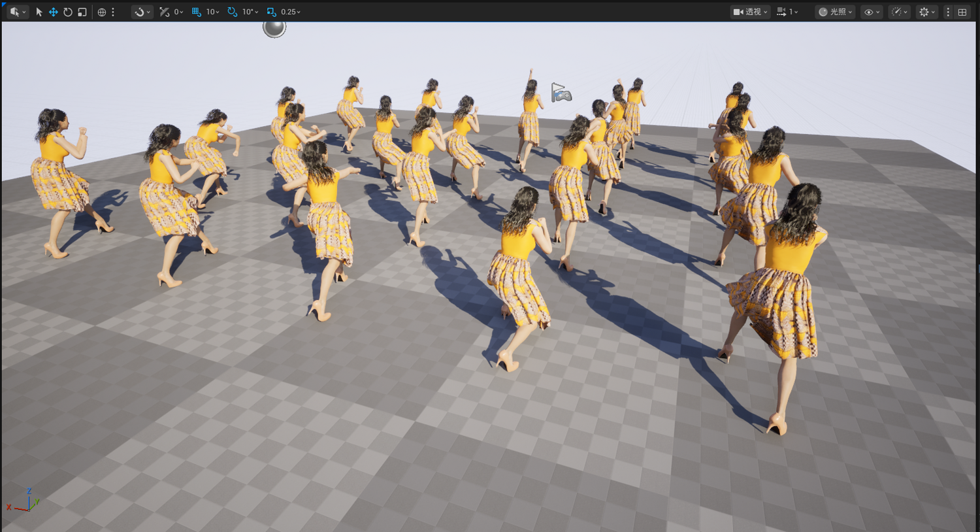The image size is (980, 532).
Task: Toggle world coordinate system globe icon
Action: (x=102, y=12)
